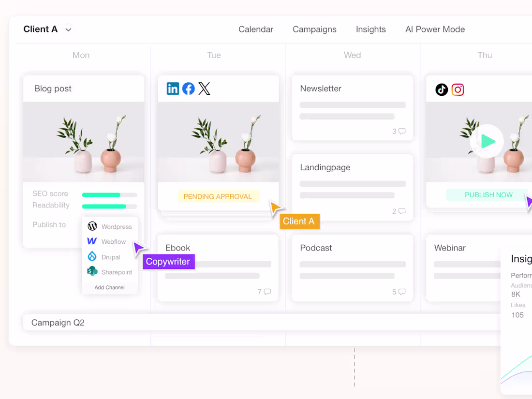
Task: Expand the Ebook card comments
Action: pos(265,292)
